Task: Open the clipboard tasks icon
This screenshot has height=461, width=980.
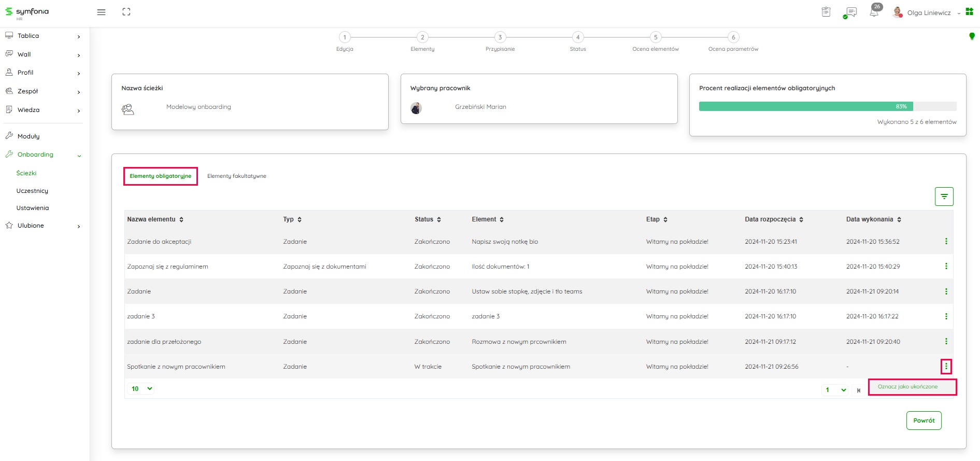Action: coord(826,12)
